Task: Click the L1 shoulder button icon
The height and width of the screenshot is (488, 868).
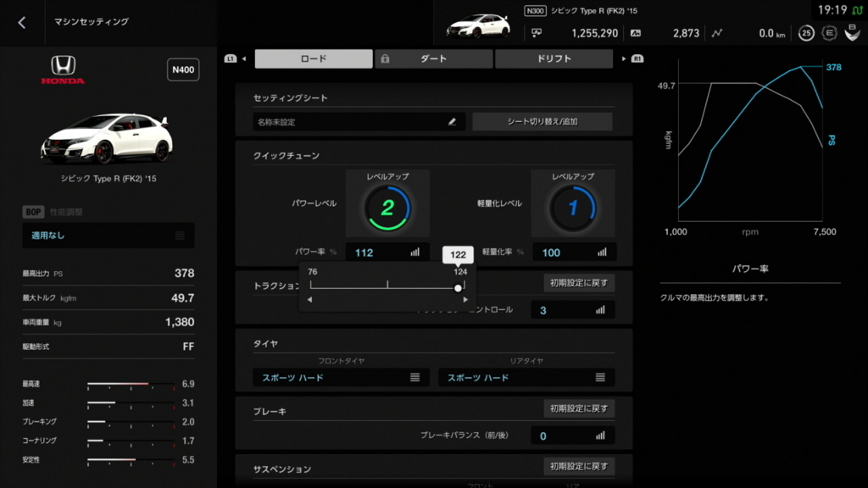Action: 231,58
